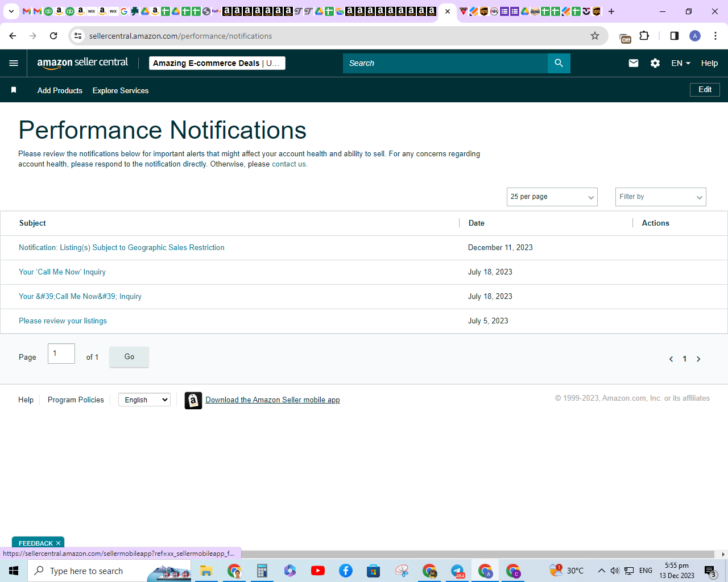Go to previous page with left chevron

(671, 359)
